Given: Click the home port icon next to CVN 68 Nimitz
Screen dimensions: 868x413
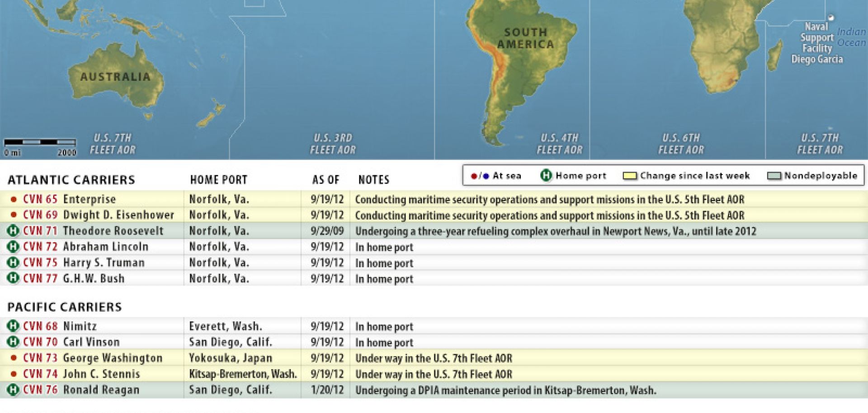Looking at the screenshot, I should tap(14, 326).
